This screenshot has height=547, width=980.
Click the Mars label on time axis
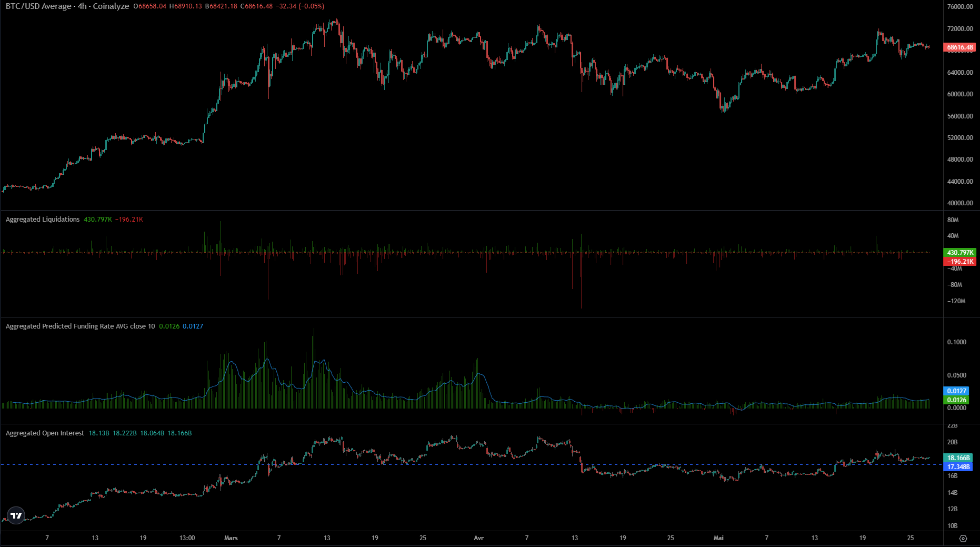coord(231,538)
